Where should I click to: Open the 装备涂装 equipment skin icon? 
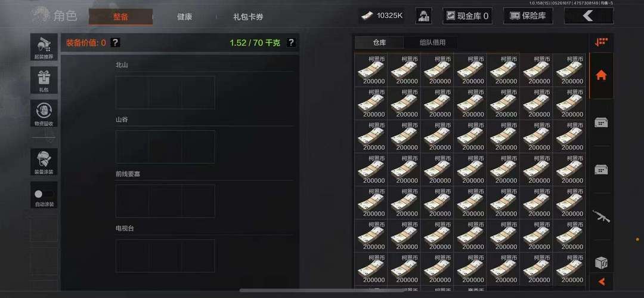(44, 162)
